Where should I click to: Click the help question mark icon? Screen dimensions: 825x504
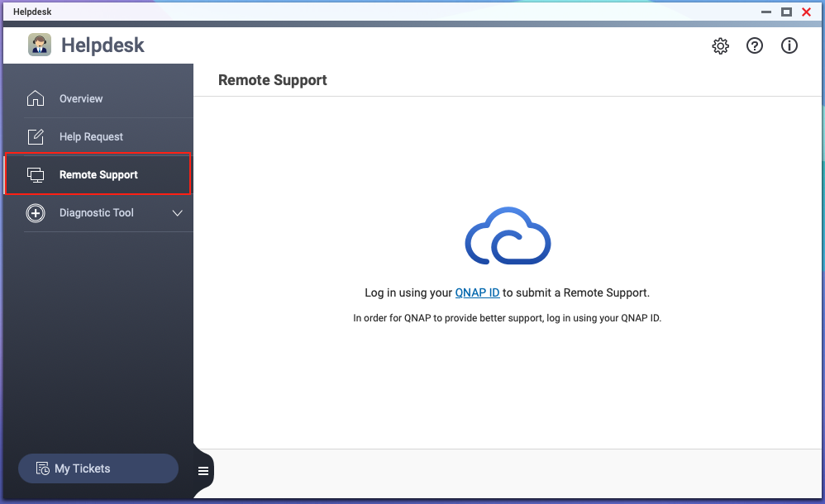click(755, 46)
